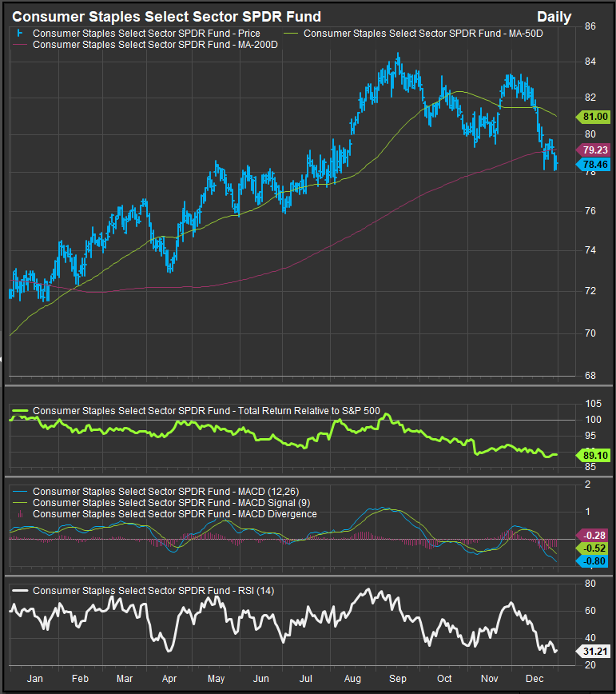Click the 95 label on the relative-return axis

coord(590,436)
